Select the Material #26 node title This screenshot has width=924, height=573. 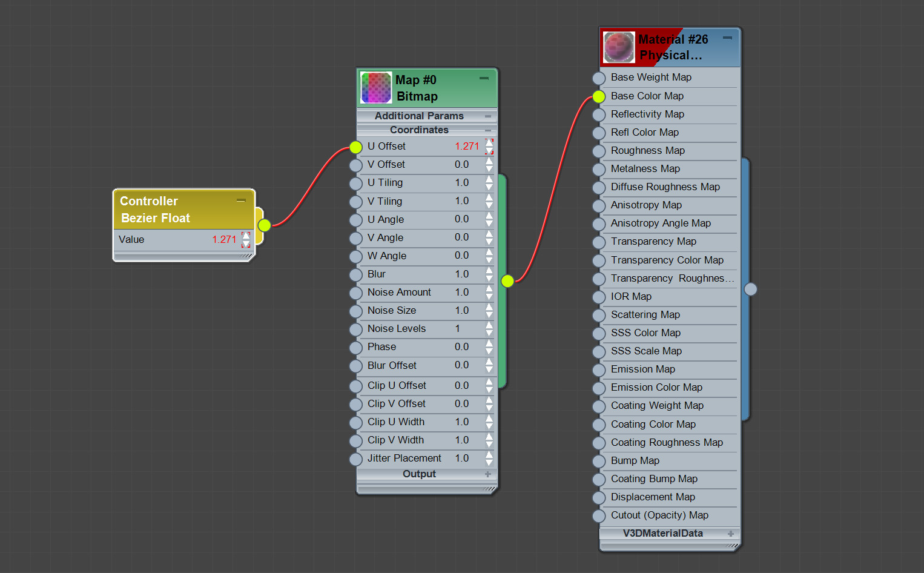(673, 47)
